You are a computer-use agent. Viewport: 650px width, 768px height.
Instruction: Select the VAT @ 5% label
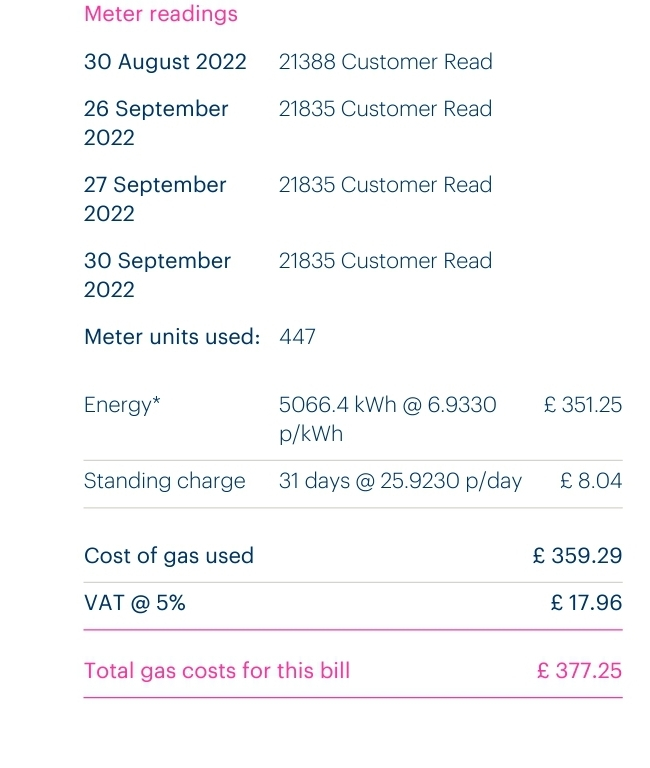click(x=135, y=603)
